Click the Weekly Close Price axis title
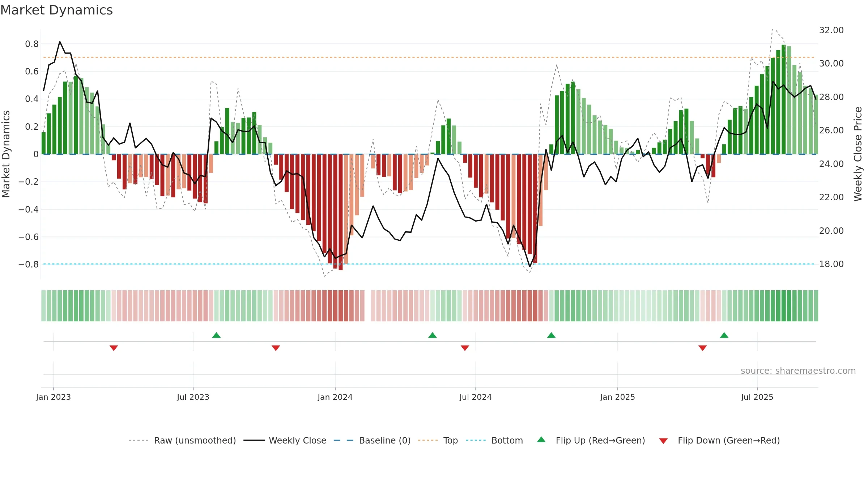Image resolution: width=868 pixels, height=488 pixels. (858, 154)
